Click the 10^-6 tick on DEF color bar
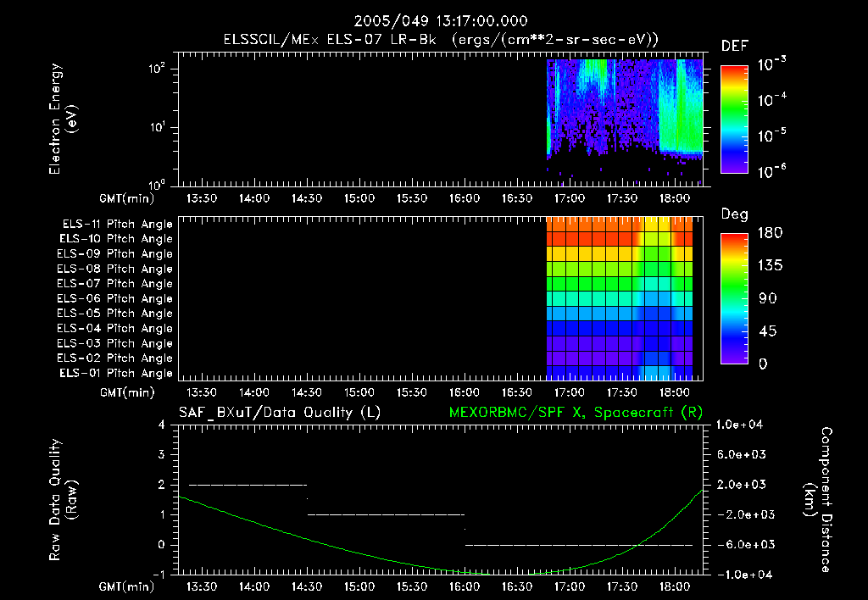The width and height of the screenshot is (868, 600). [772, 171]
